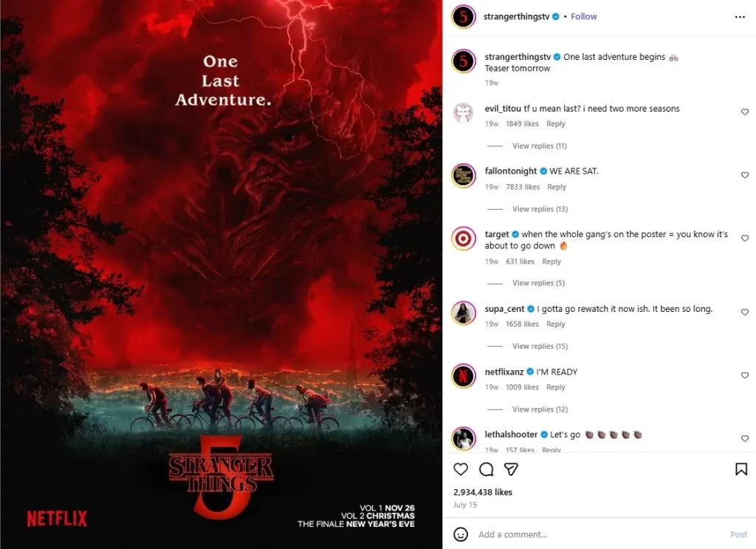View the 2,934,438 likes list

click(x=483, y=492)
